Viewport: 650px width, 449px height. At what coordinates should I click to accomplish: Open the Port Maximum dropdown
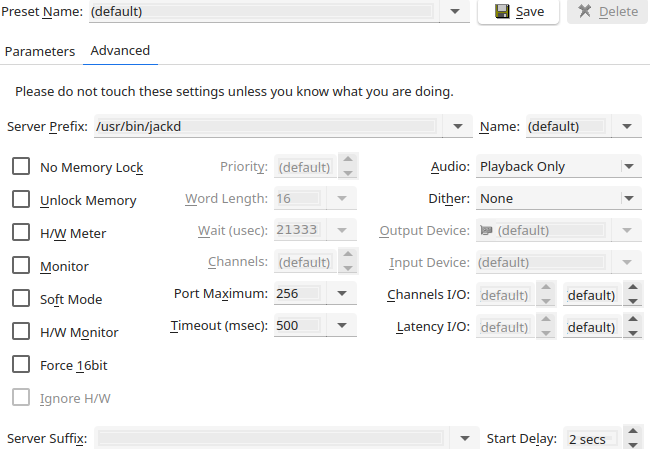coord(341,294)
